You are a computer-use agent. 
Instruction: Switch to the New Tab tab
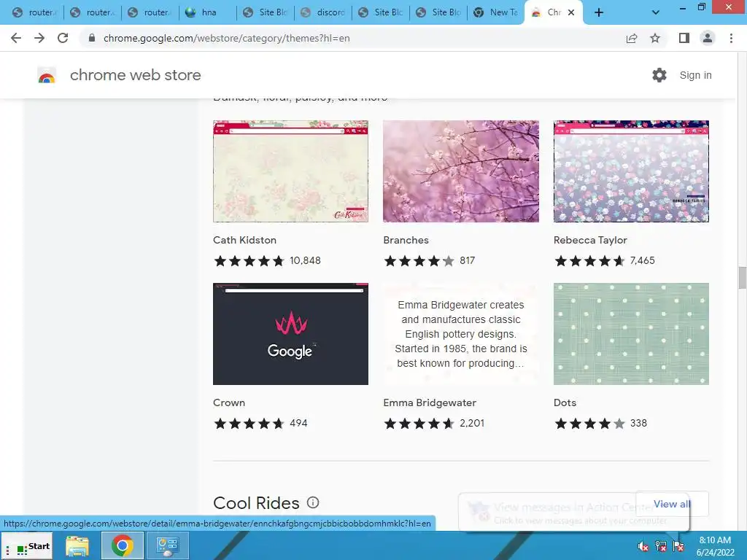pyautogui.click(x=496, y=12)
